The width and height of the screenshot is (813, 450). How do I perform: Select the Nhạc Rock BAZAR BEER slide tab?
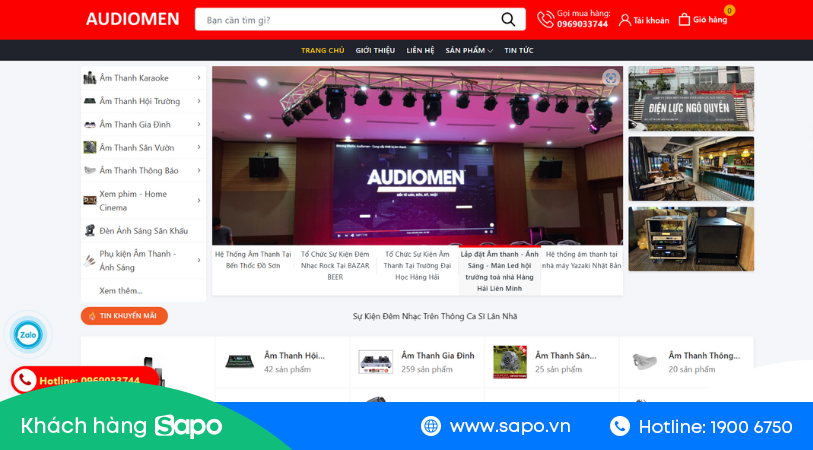click(335, 265)
